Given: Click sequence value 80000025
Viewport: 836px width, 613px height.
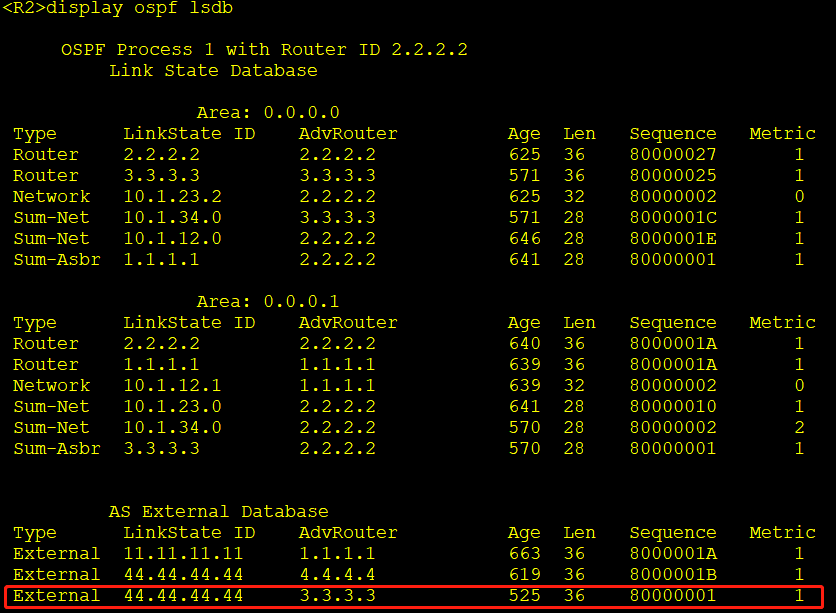Looking at the screenshot, I should click(673, 175).
